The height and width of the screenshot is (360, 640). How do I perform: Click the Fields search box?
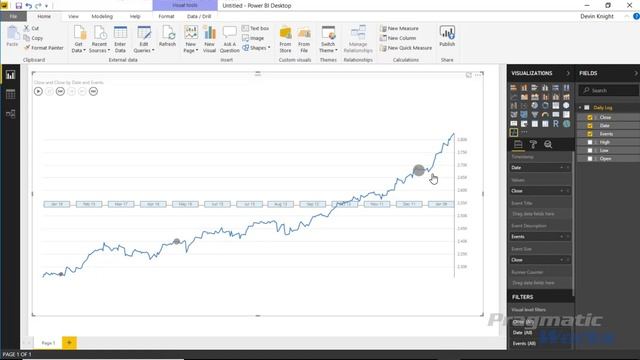tap(608, 90)
